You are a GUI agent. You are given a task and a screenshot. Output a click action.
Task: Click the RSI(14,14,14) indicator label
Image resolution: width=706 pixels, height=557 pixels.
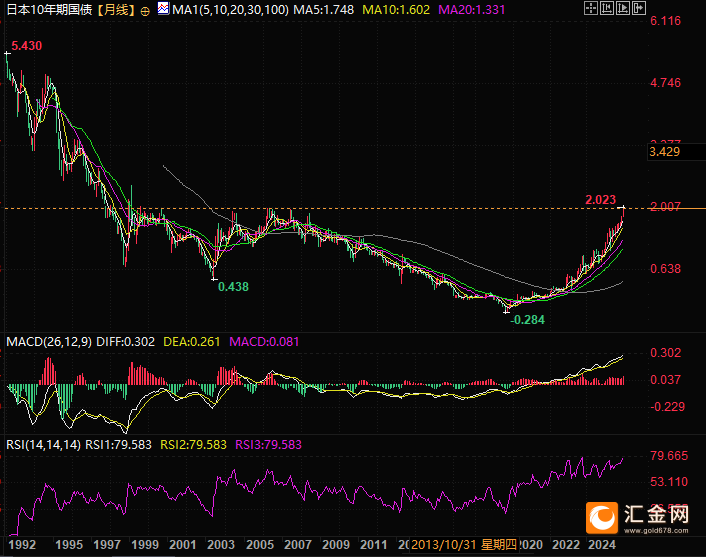click(44, 445)
